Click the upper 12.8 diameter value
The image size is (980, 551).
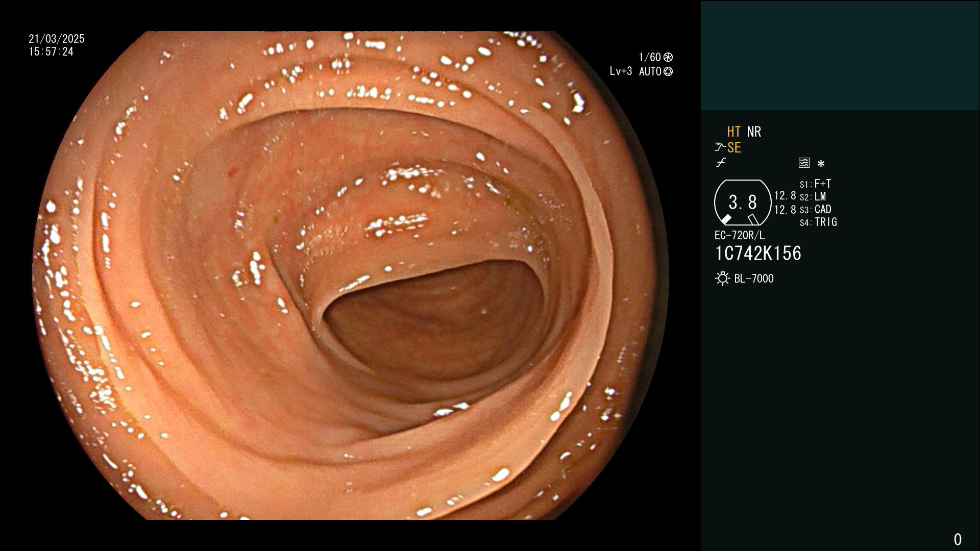click(x=785, y=195)
